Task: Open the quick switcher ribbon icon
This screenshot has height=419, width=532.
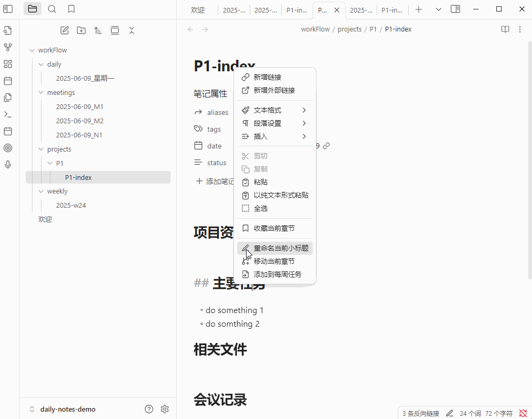Action: click(8, 30)
